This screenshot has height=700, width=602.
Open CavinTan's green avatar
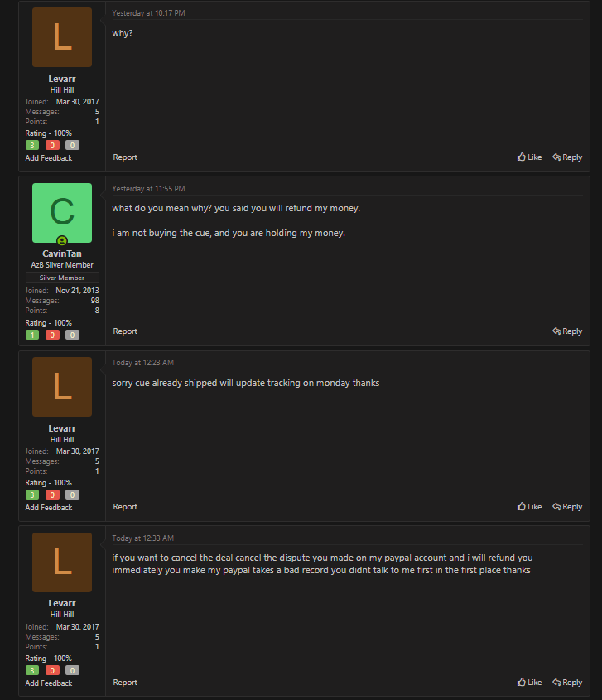pos(62,212)
